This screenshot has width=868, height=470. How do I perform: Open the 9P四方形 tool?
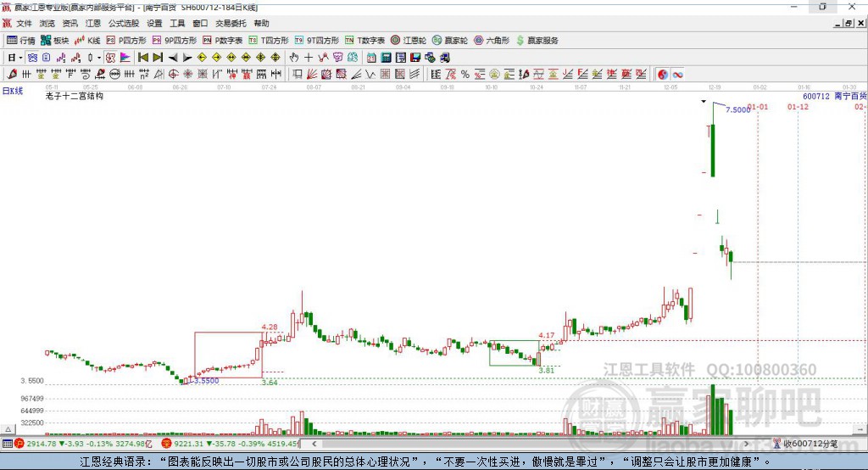(x=175, y=41)
